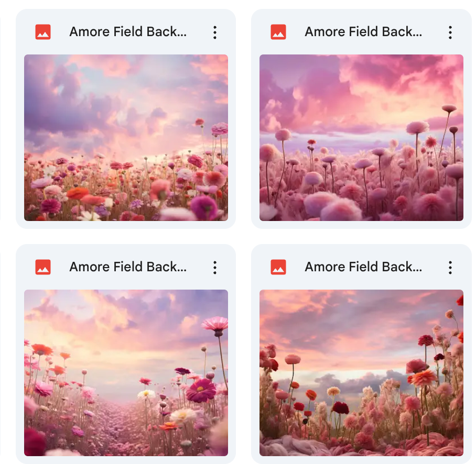The width and height of the screenshot is (476, 464).
Task: Open the thumbnail of fluffy pink pom-pom flowers
Action: (x=361, y=137)
